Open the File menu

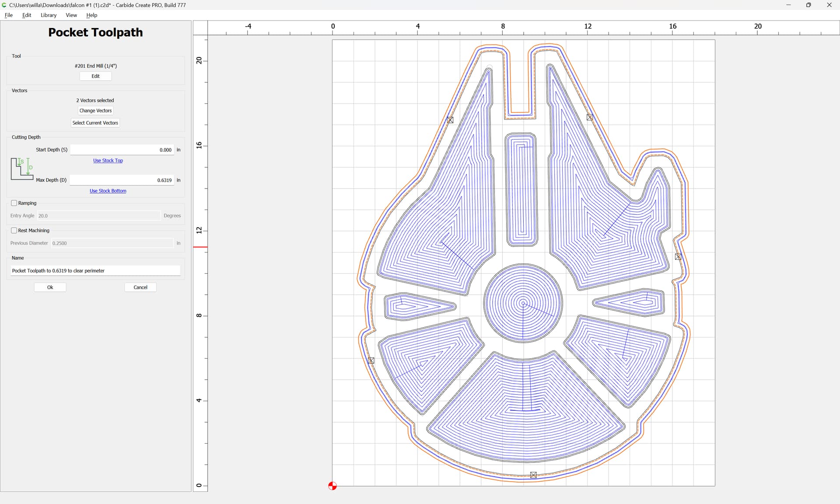[x=8, y=15]
